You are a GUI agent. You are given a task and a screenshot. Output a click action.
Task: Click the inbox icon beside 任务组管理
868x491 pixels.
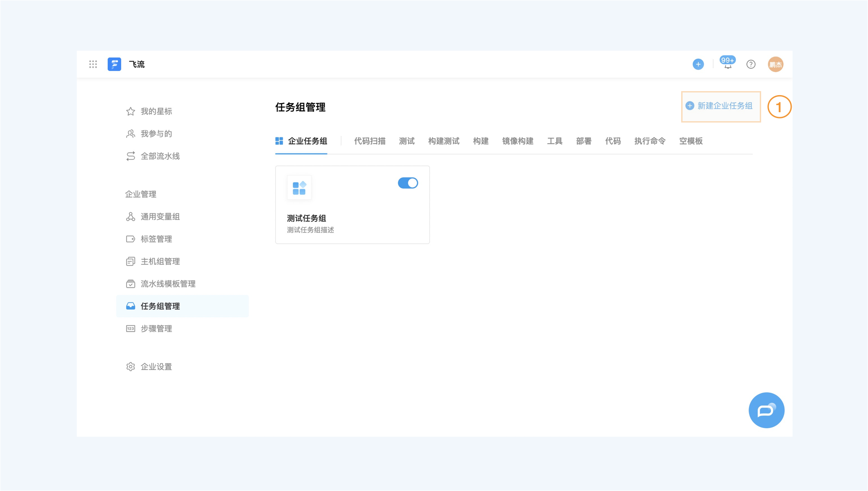tap(131, 306)
